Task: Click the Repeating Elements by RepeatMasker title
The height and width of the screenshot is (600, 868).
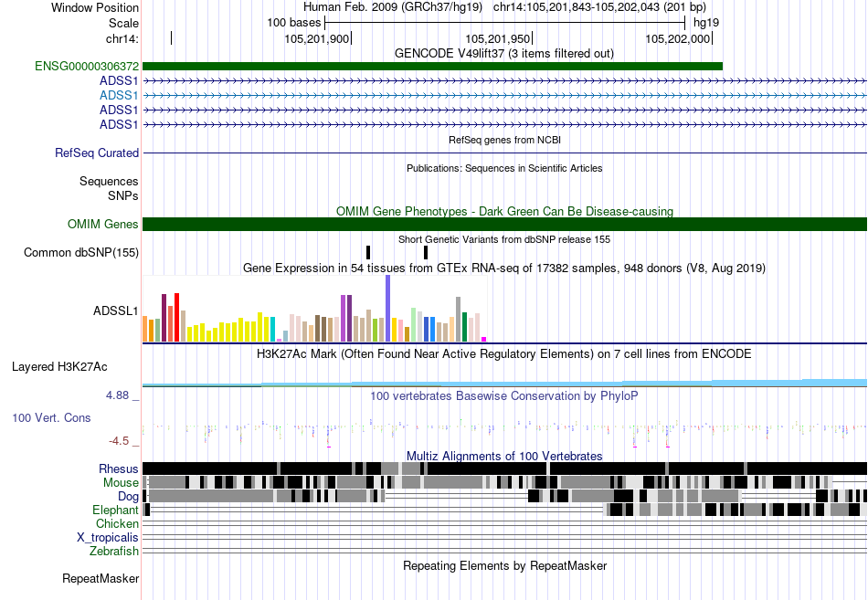Action: point(504,565)
